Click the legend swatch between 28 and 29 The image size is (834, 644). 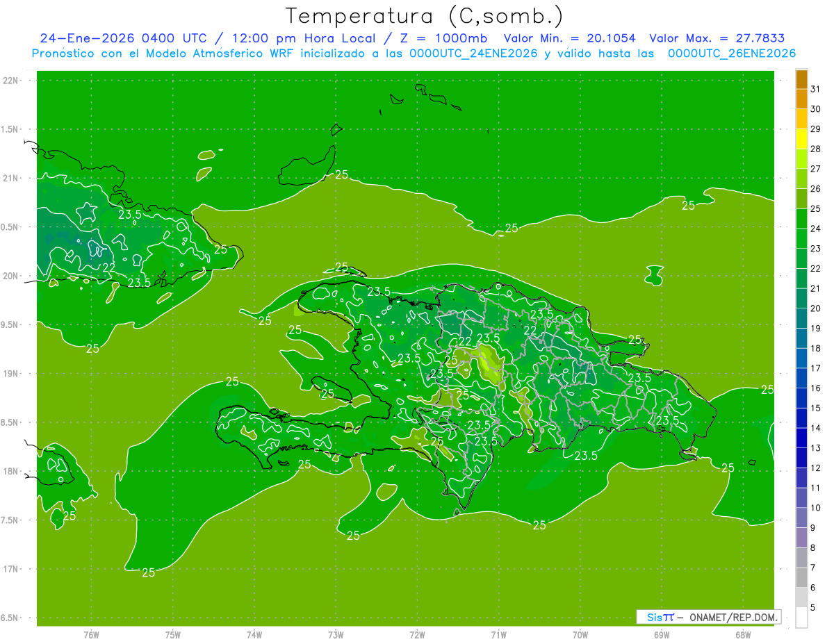tap(801, 139)
